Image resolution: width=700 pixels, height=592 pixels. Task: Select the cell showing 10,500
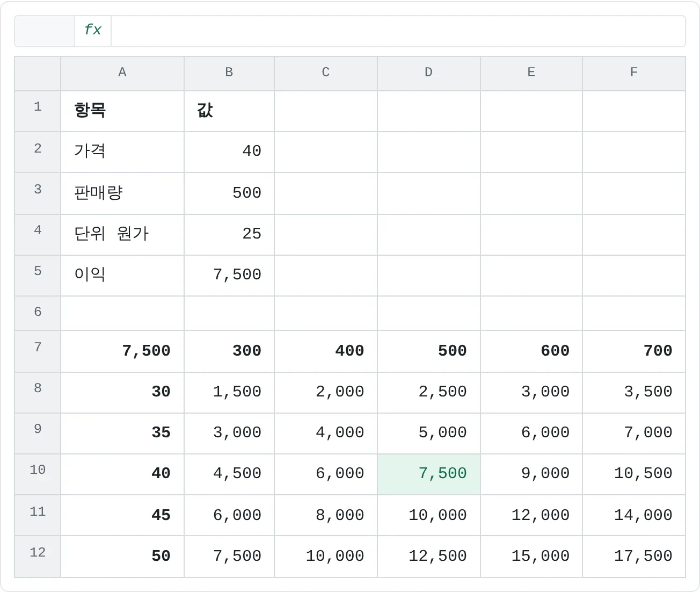coord(634,474)
